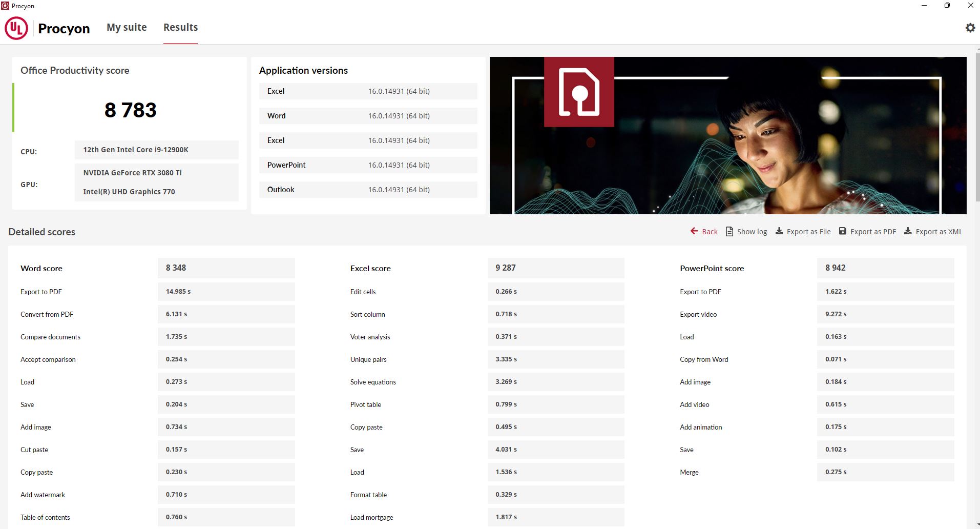980x529 pixels.
Task: Click the Add animation label
Action: pos(701,427)
